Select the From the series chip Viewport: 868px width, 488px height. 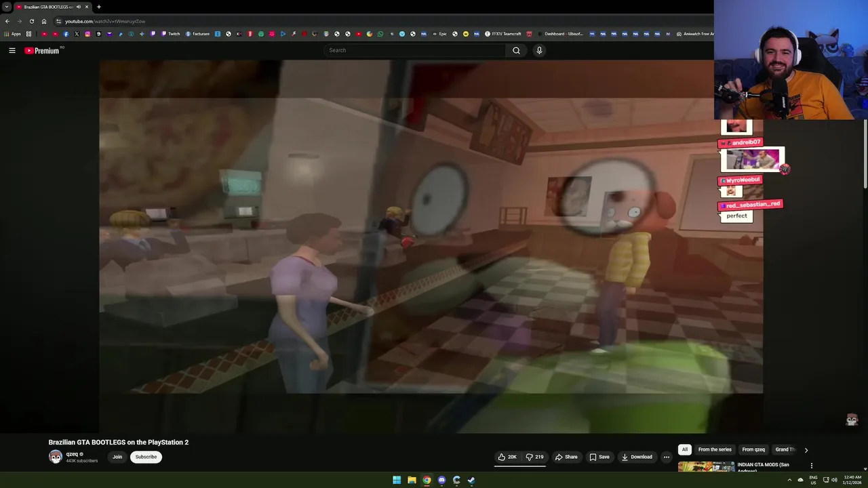tap(715, 449)
